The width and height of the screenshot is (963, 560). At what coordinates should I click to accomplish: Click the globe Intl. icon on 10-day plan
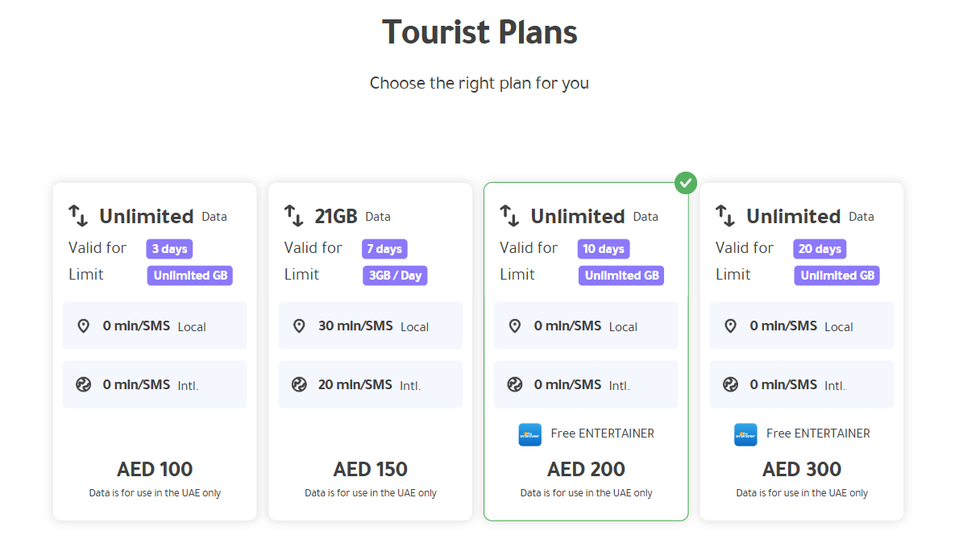(514, 384)
